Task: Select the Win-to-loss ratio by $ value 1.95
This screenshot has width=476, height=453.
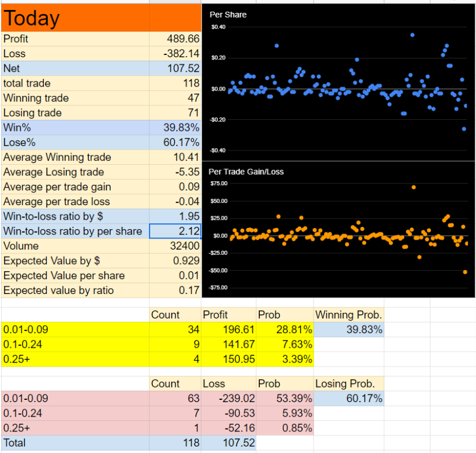Action: coord(175,216)
